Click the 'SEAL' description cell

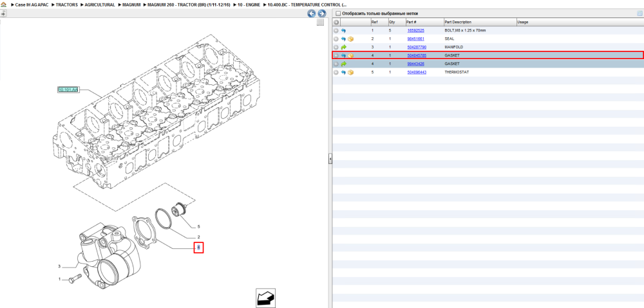(450, 39)
